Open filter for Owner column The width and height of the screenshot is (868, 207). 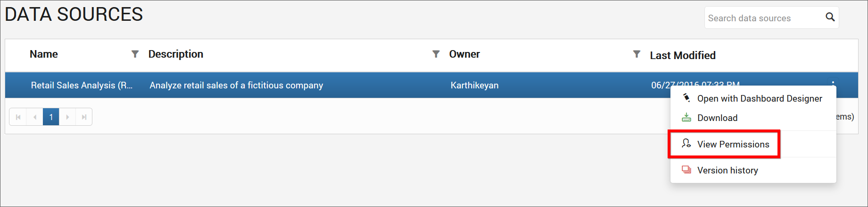pos(637,54)
